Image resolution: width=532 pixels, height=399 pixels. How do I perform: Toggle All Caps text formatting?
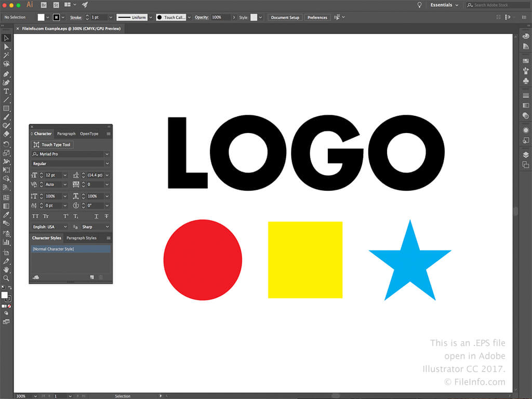[35, 216]
